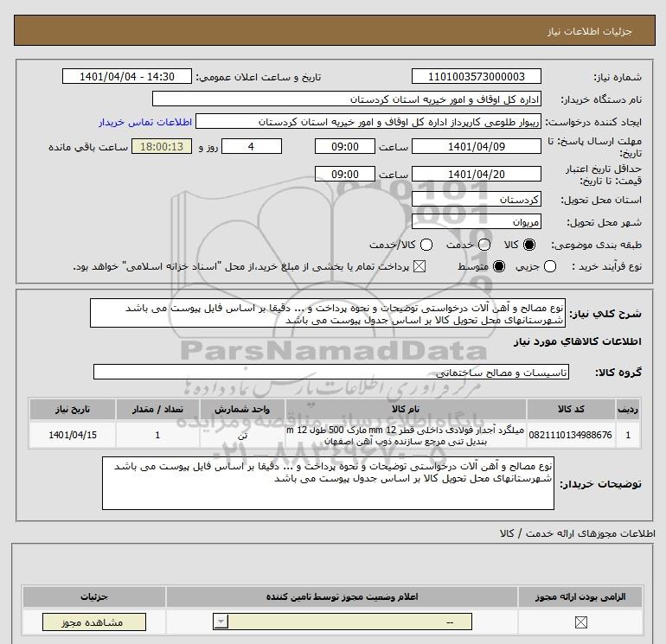Click the نام دستگاه خریدار field
Screen dimensions: 666x644
[x=347, y=99]
